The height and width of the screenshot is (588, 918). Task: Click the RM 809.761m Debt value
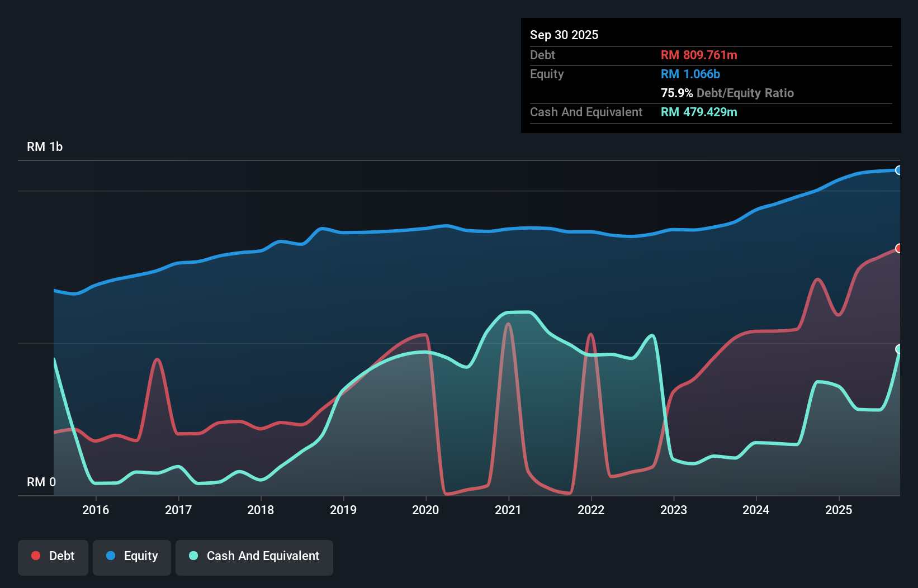point(698,55)
